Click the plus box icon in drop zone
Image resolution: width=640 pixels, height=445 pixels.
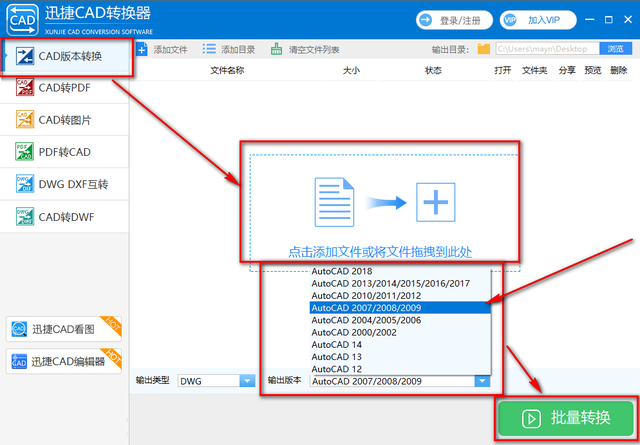coord(436,202)
